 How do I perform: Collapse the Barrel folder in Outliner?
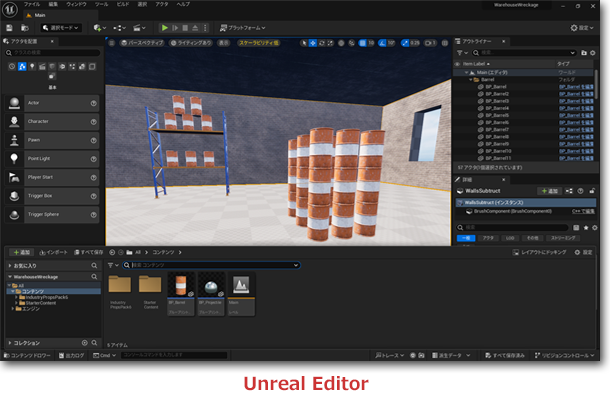(472, 79)
